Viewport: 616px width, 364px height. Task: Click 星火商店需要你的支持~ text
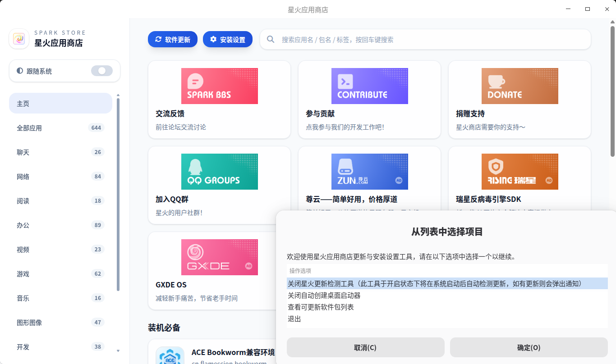pos(491,127)
